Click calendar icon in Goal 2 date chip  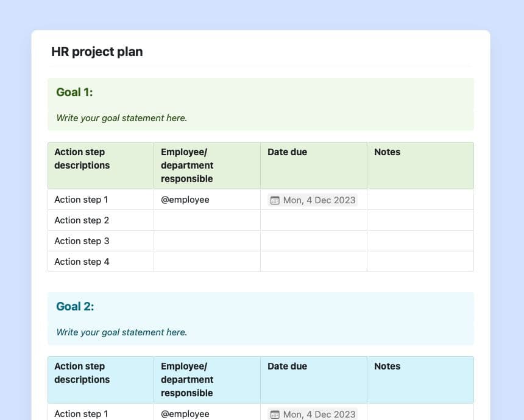[275, 415]
